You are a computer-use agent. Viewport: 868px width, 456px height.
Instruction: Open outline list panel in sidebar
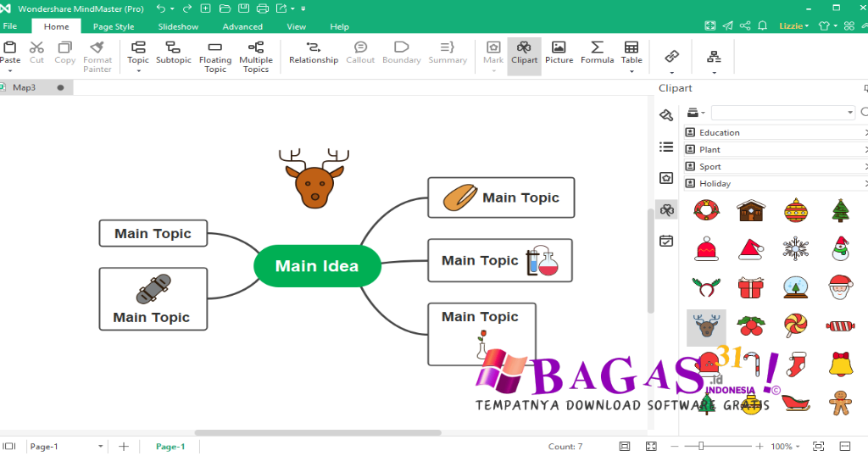666,147
